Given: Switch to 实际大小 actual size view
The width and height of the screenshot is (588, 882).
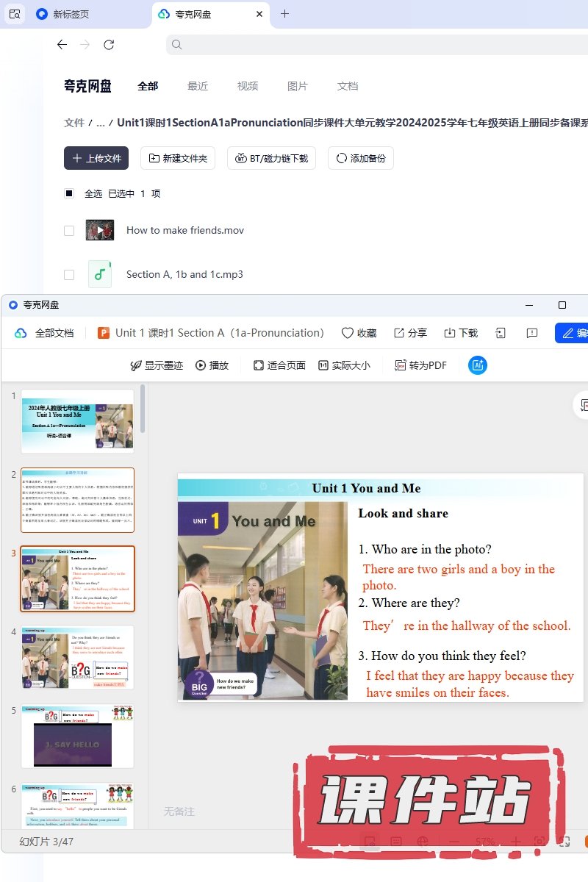Looking at the screenshot, I should point(344,365).
